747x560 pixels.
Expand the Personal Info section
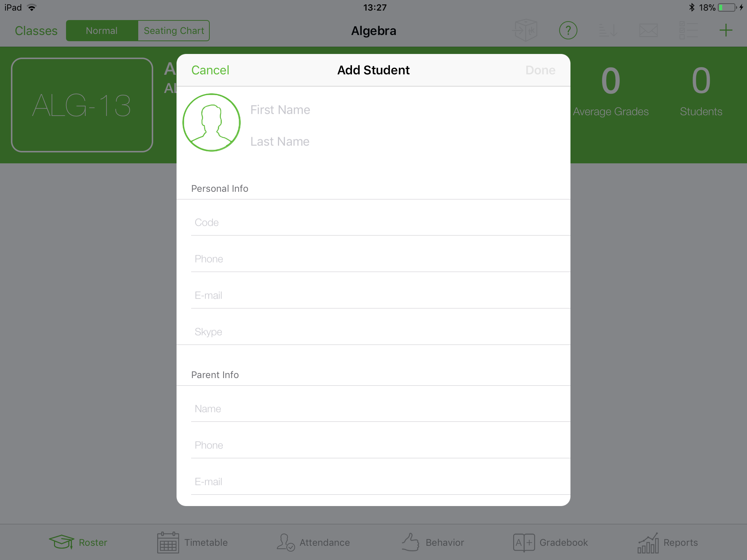[x=219, y=188]
